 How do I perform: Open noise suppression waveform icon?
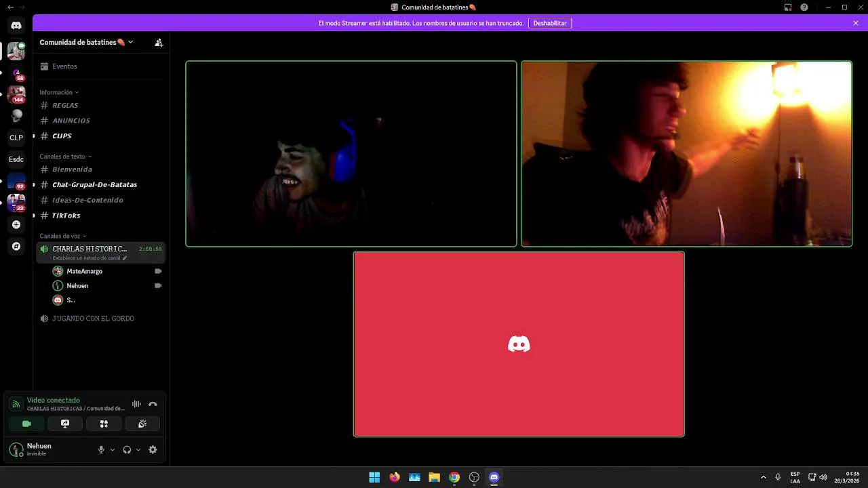[136, 404]
